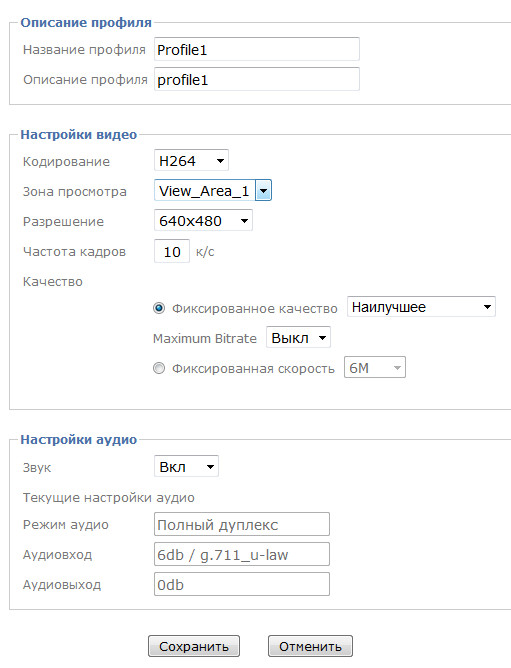Screen dimensions: 511x668
Task: Open the Звук Вкл dropdown
Action: point(186,466)
